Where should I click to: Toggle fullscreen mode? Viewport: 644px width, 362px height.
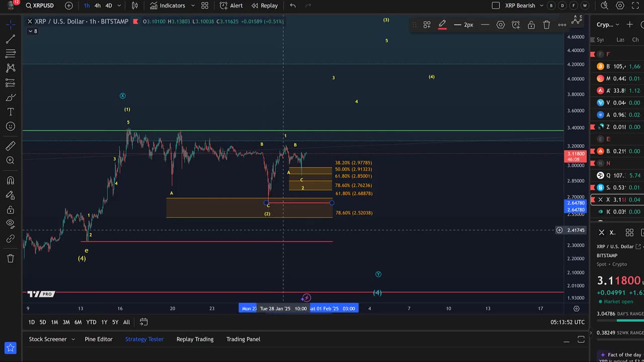635,6
